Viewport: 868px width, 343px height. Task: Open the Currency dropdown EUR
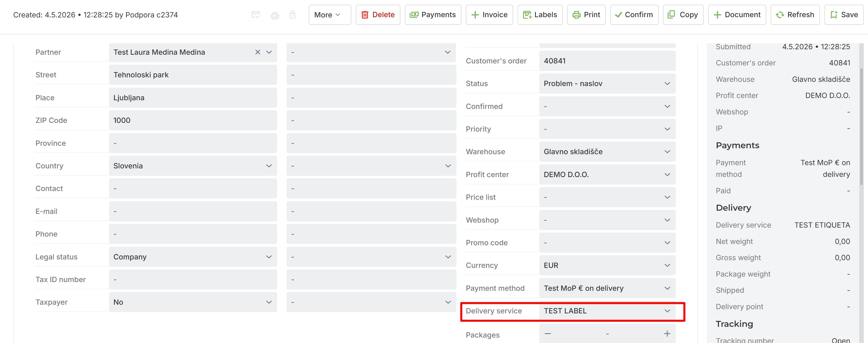(607, 265)
